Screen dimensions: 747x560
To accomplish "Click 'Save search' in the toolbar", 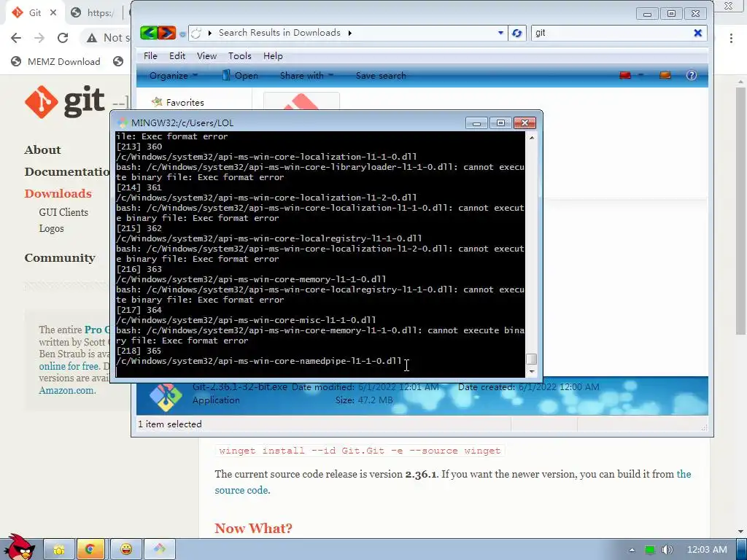I will click(381, 75).
